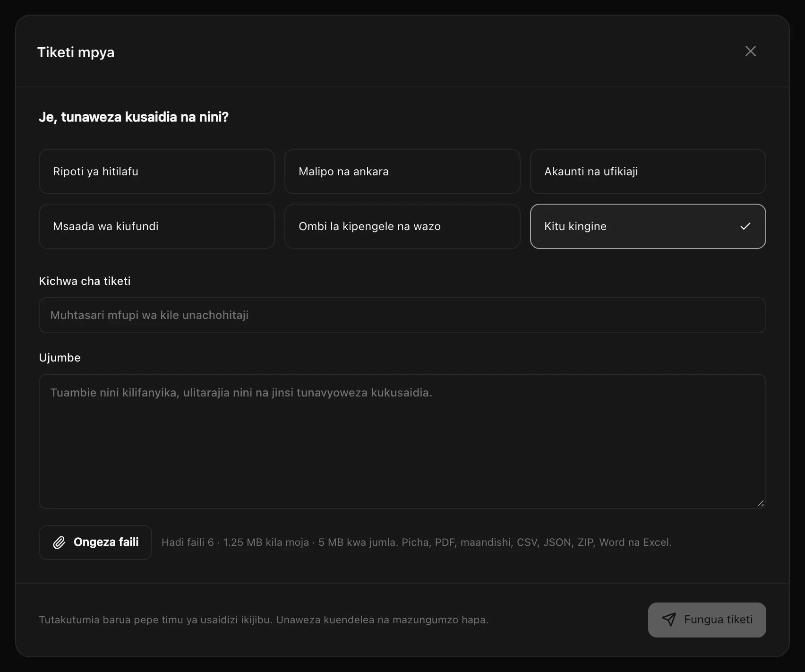The width and height of the screenshot is (805, 672).
Task: Select Msaada wa kiufundi category
Action: [156, 226]
